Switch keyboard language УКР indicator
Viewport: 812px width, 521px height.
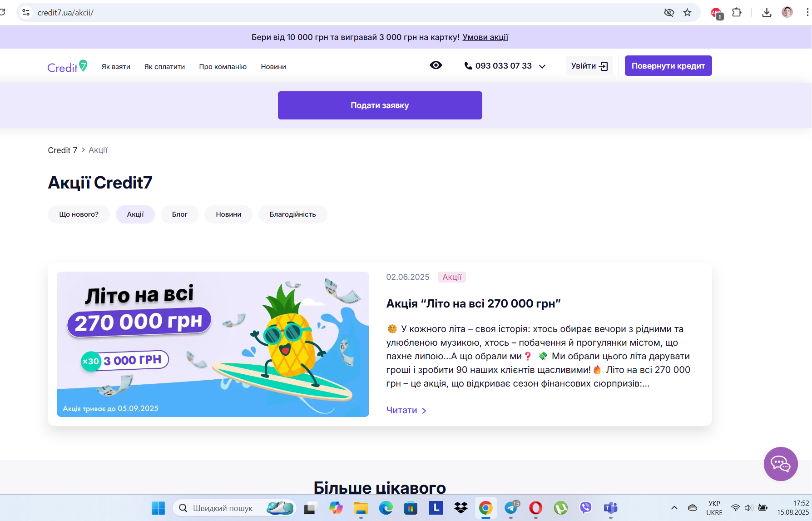(714, 508)
